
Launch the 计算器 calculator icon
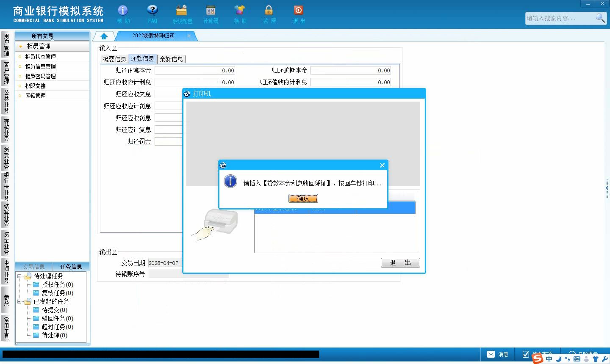coord(211,11)
